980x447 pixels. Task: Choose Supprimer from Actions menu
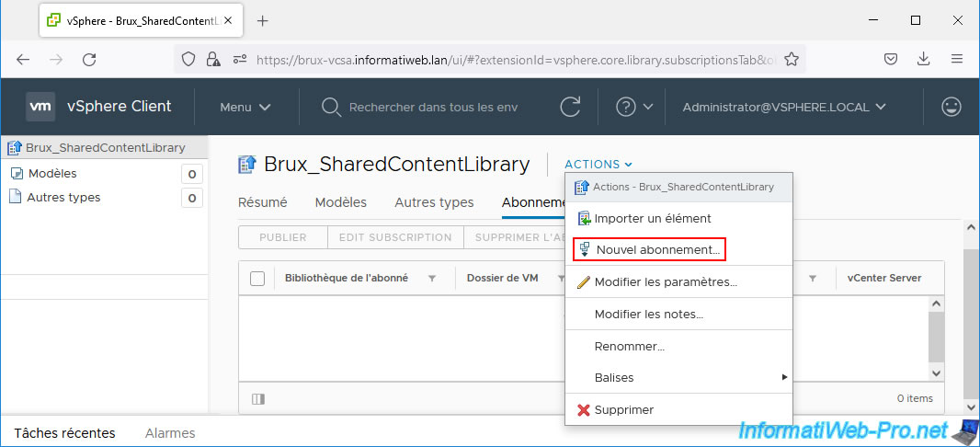[678, 410]
